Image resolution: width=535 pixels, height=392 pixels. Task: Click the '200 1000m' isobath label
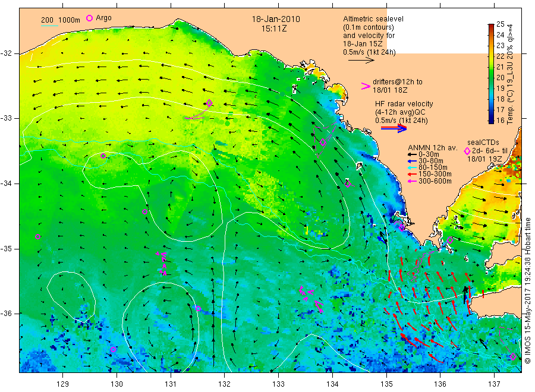61,20
